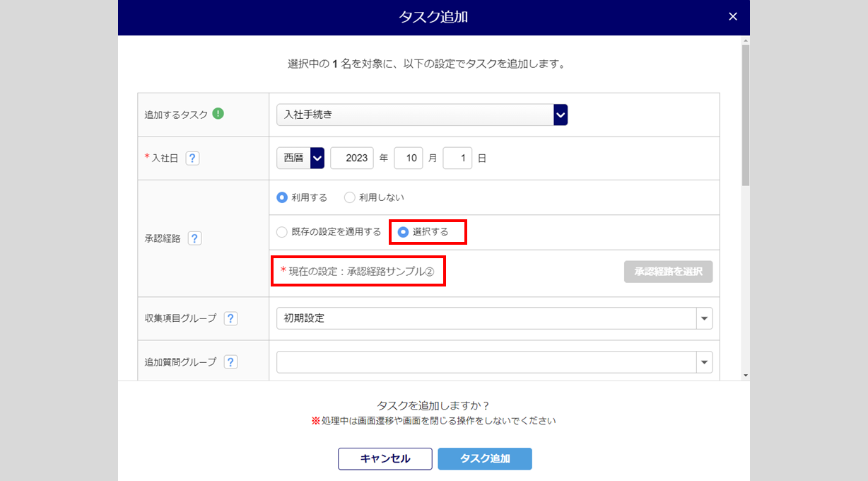Click the 承認経路を選択 button
Image resolution: width=868 pixels, height=481 pixels.
(x=668, y=272)
